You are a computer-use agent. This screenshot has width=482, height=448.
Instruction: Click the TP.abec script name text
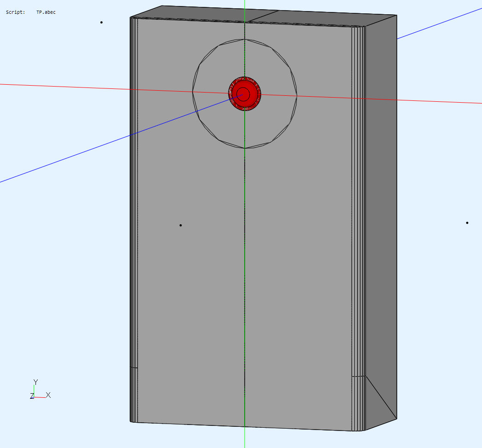click(x=46, y=12)
